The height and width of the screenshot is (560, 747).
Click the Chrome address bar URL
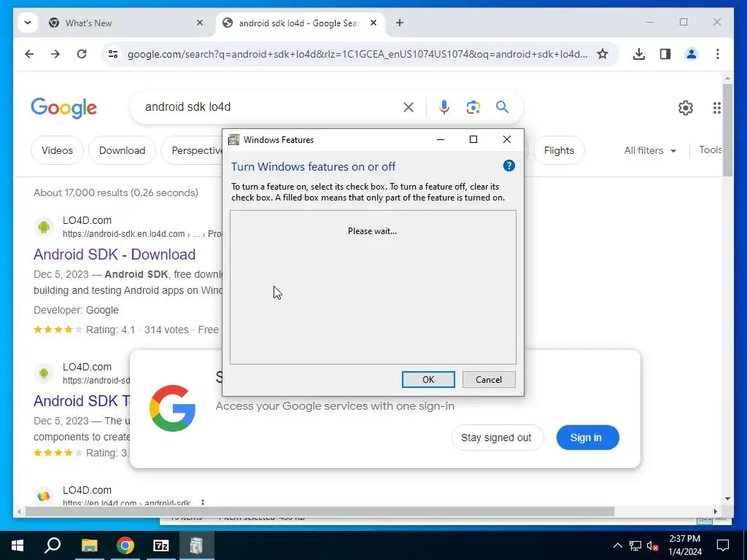[357, 54]
